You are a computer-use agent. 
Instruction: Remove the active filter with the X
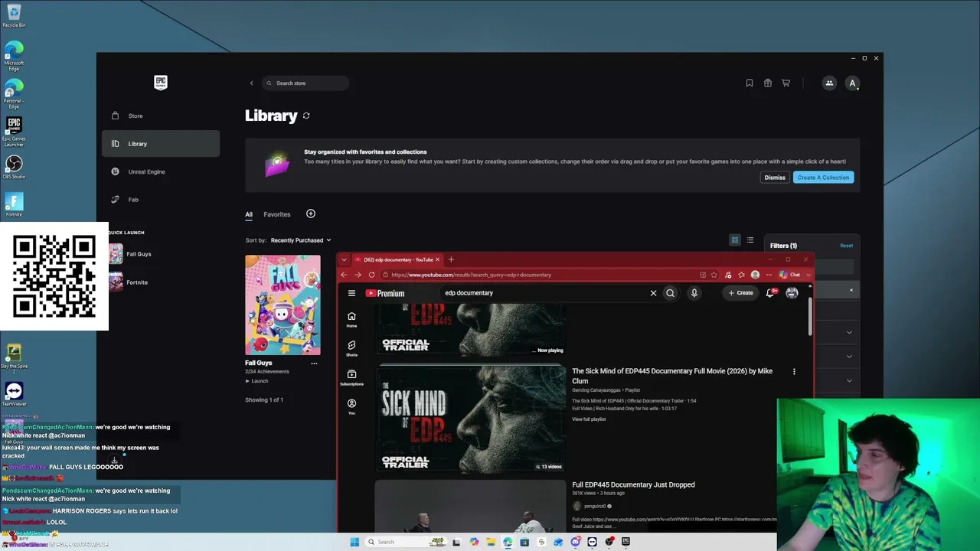point(851,290)
